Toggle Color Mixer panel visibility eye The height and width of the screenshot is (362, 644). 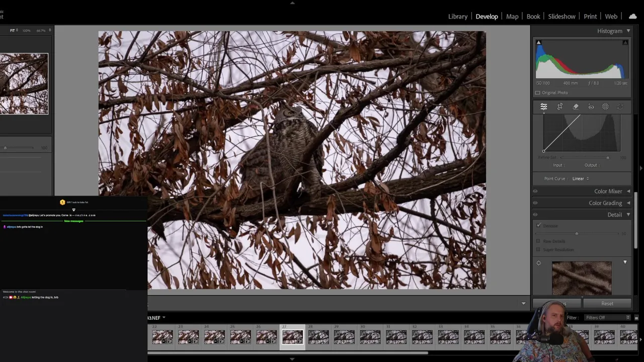pos(535,191)
